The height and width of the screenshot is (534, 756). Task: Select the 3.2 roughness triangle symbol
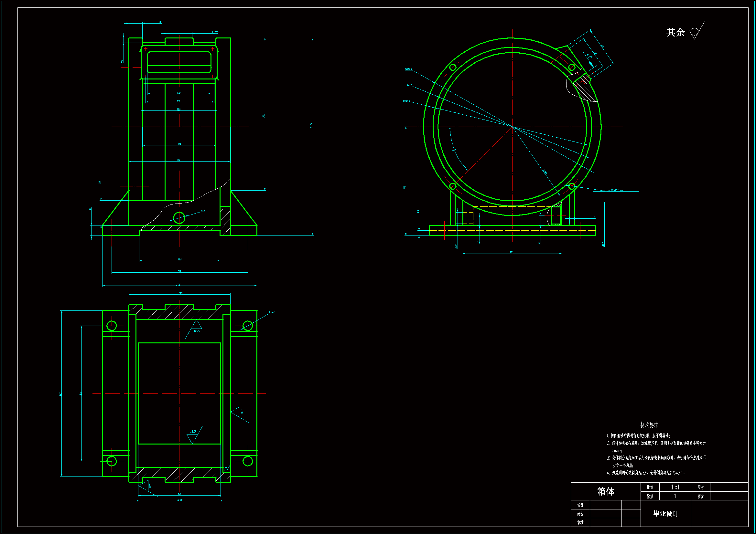pyautogui.click(x=237, y=412)
